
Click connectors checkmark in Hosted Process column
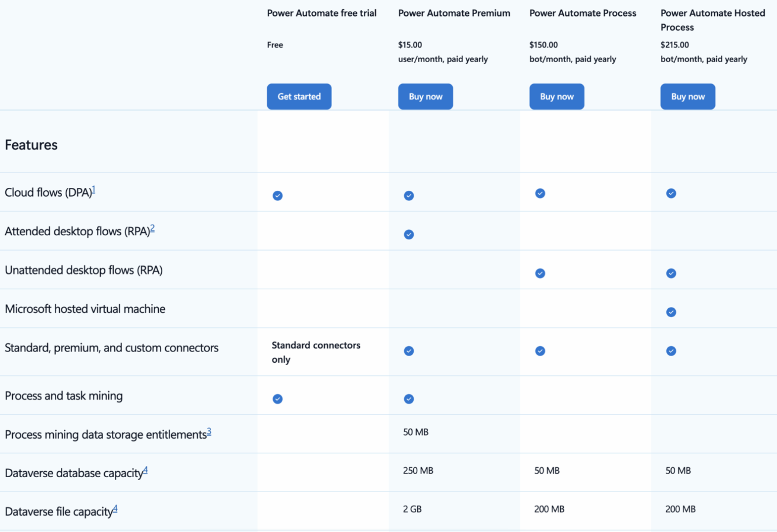click(x=671, y=351)
